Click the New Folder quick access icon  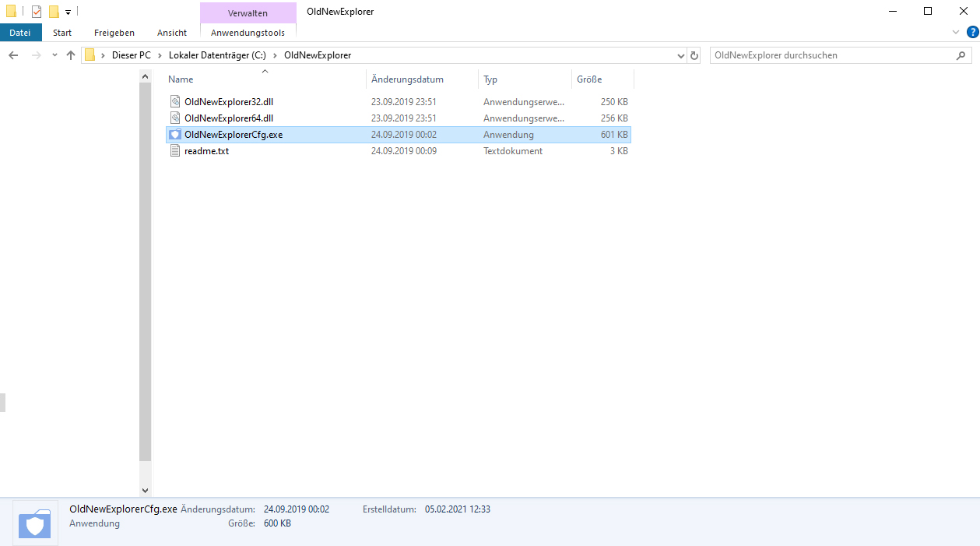[54, 12]
